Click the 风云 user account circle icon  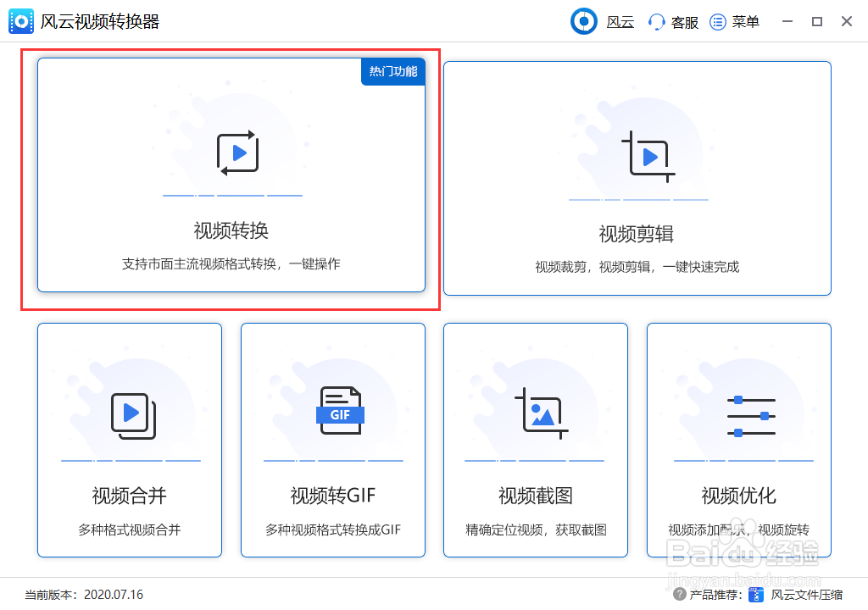pos(583,21)
